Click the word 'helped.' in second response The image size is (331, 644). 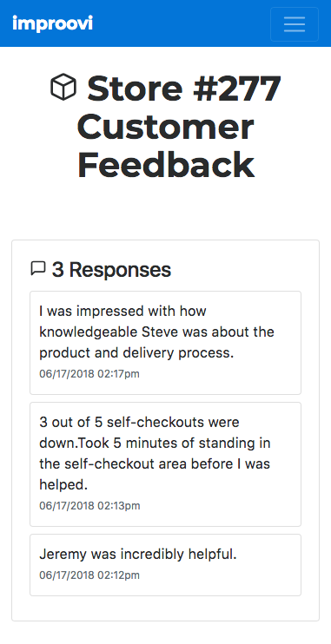click(63, 485)
